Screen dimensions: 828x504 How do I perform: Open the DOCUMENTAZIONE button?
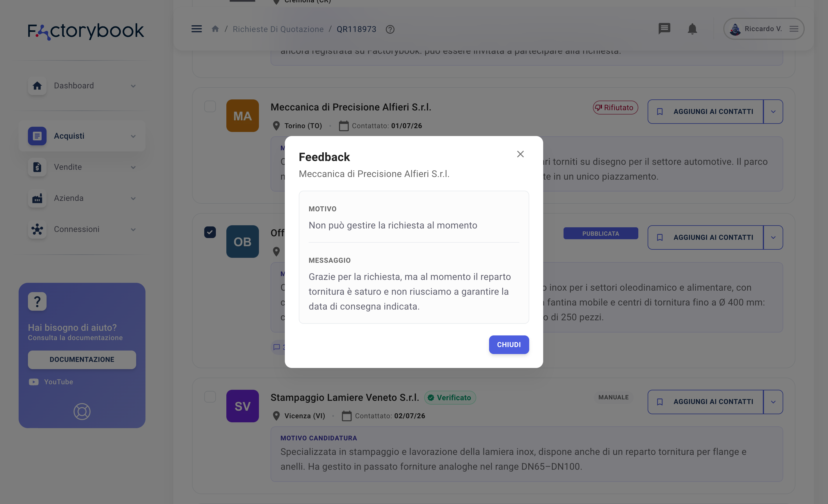[x=82, y=359]
